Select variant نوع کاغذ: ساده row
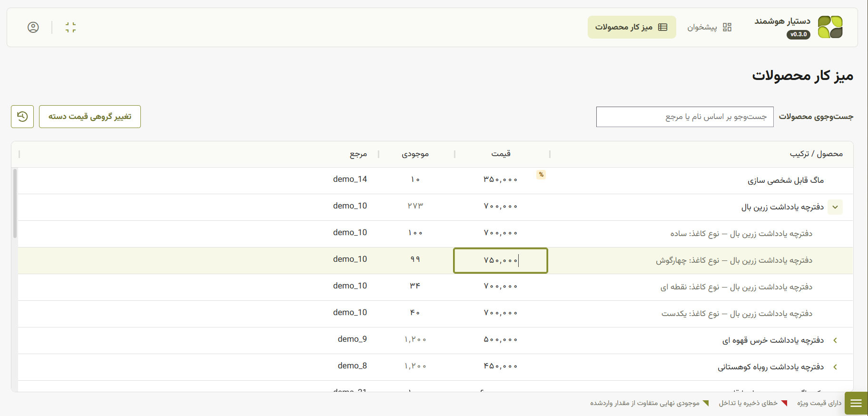Viewport: 868px width, 416px height. pyautogui.click(x=741, y=234)
